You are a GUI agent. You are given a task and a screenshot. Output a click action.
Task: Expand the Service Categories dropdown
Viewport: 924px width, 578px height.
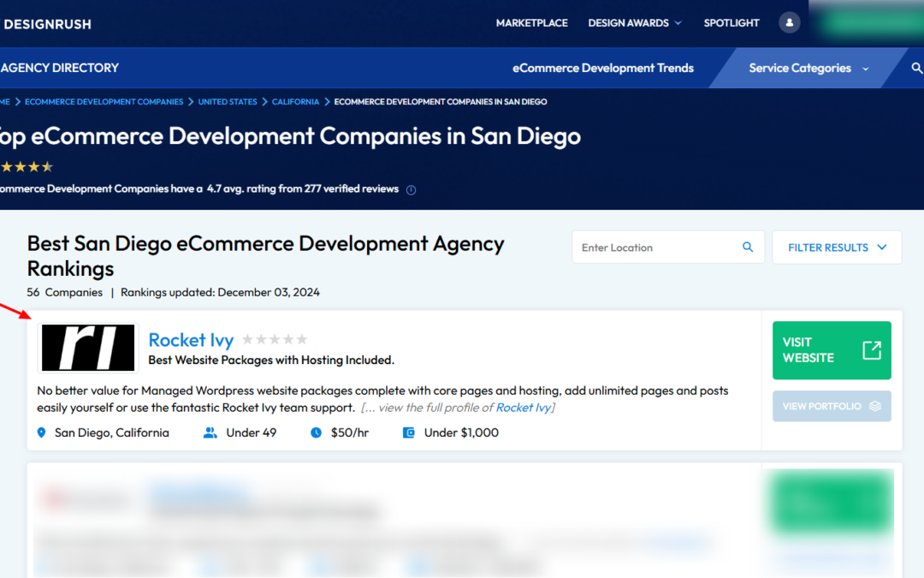[x=808, y=68]
